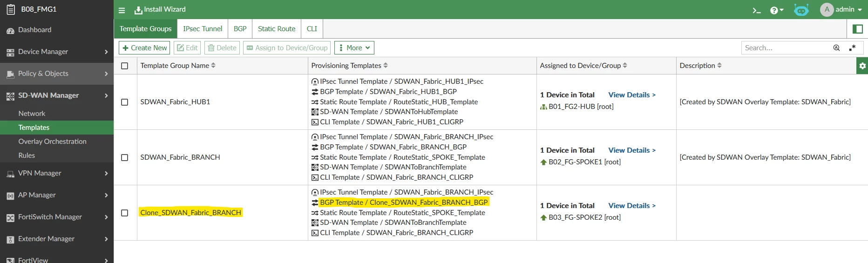Click Assign to Device/Group button

pos(287,48)
